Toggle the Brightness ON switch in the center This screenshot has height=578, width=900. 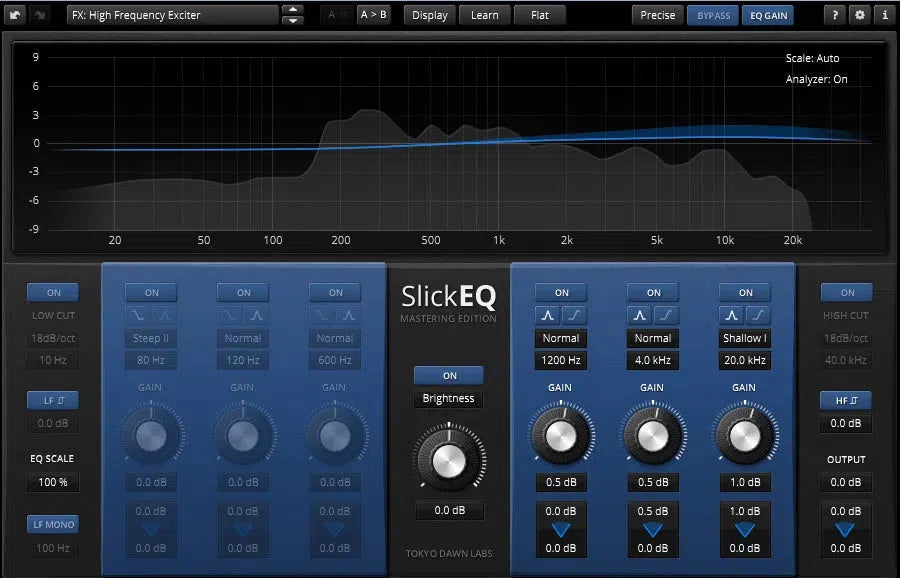point(448,375)
